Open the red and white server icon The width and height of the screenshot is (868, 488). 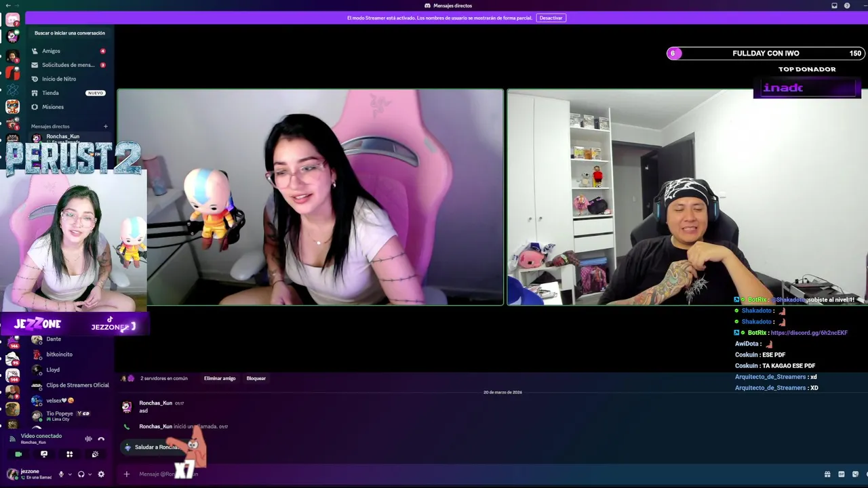click(12, 72)
